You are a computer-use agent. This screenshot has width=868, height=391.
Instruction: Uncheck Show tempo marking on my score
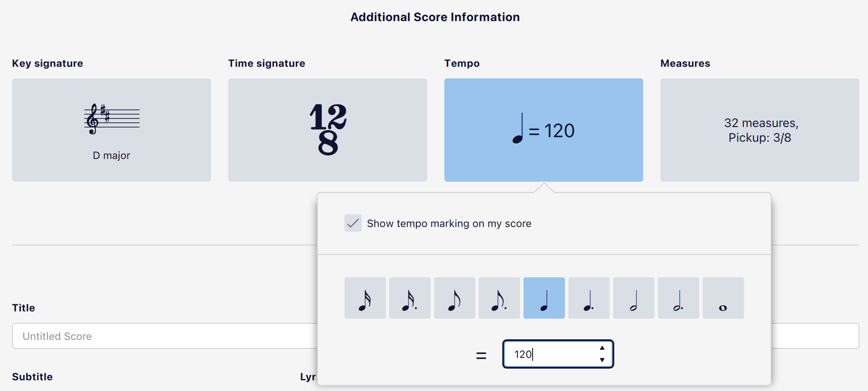353,223
